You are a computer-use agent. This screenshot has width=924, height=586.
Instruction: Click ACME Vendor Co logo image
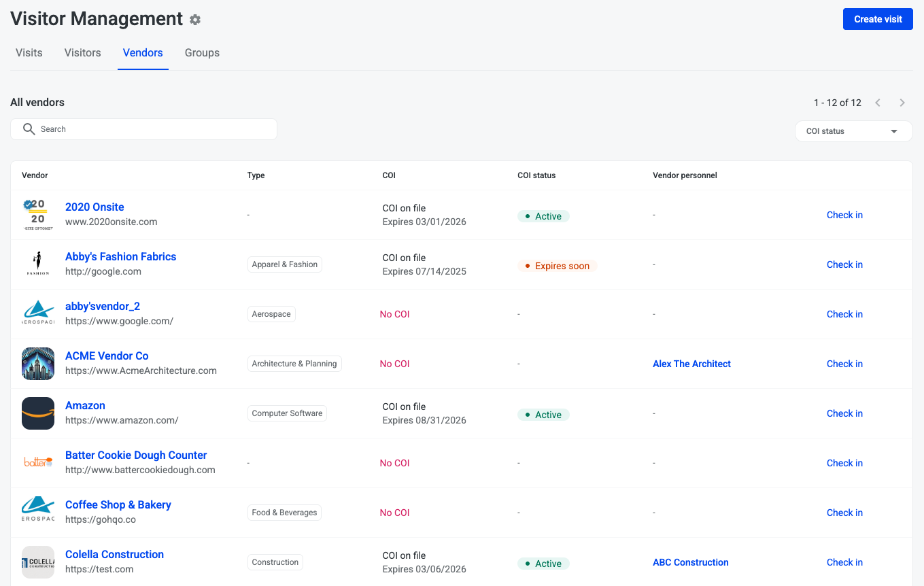[38, 364]
